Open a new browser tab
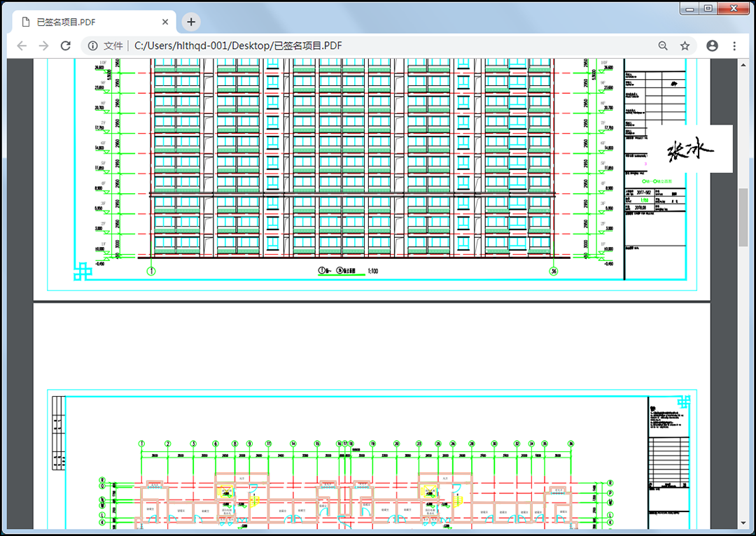Viewport: 756px width, 536px height. click(191, 22)
